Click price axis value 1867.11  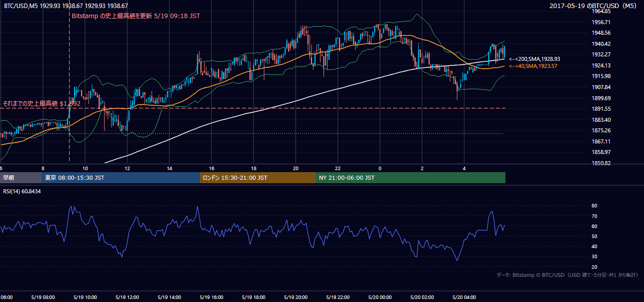point(602,141)
